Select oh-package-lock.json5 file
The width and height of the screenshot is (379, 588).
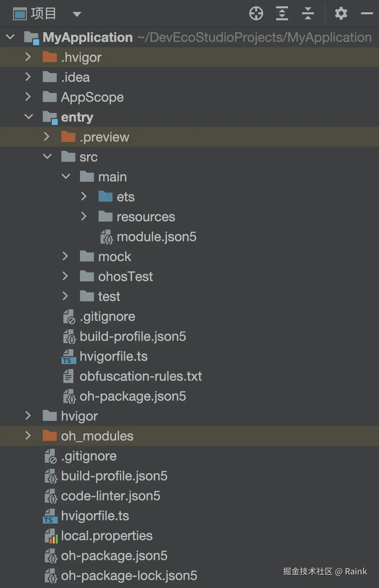click(x=129, y=576)
